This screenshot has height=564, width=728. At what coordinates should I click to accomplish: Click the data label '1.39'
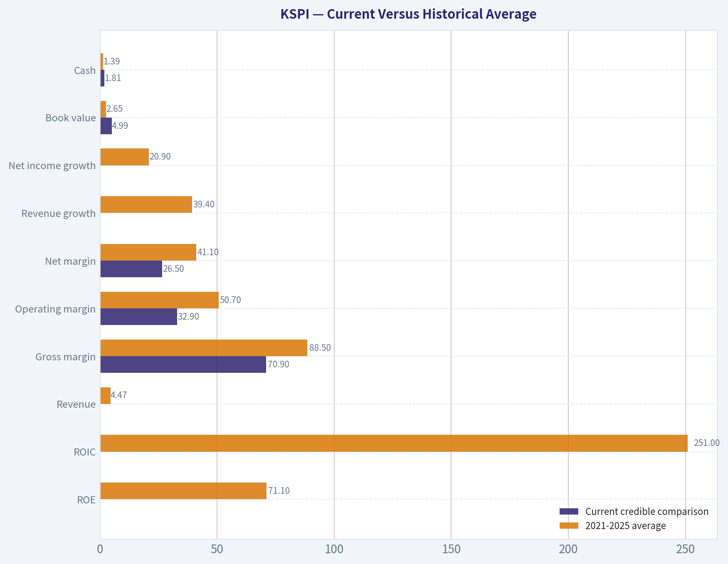(112, 62)
